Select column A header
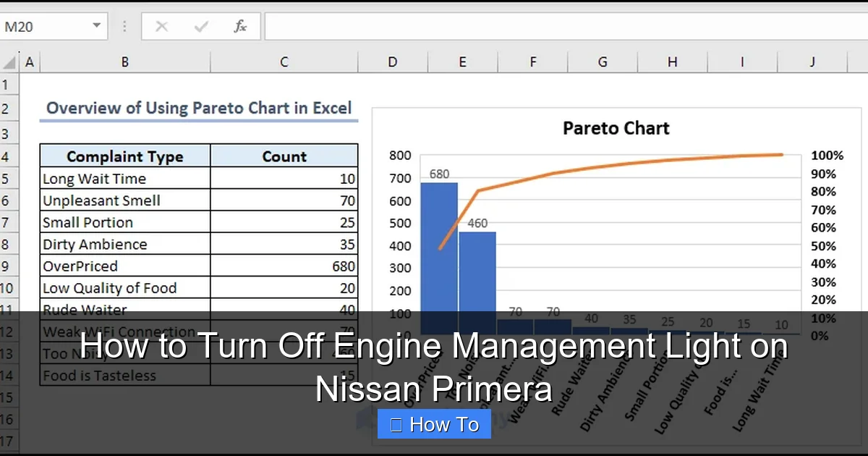 [x=29, y=62]
